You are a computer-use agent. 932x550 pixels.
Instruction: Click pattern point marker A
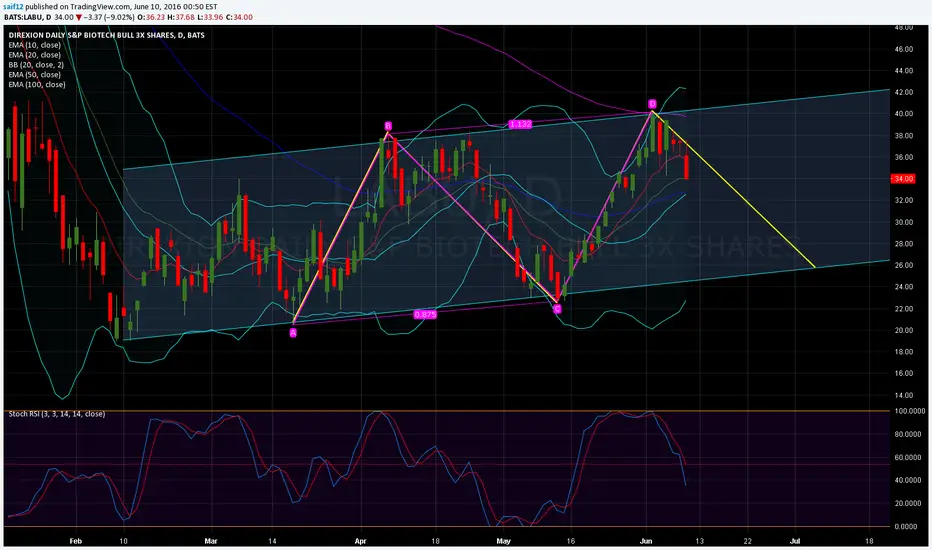[x=293, y=333]
